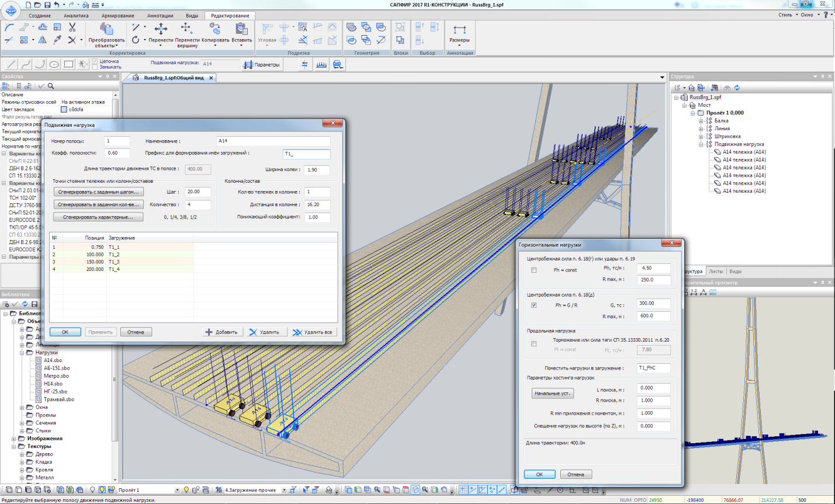The image size is (835, 504).
Task: Select the eyedropper tool in ribbon
Action: (x=57, y=40)
